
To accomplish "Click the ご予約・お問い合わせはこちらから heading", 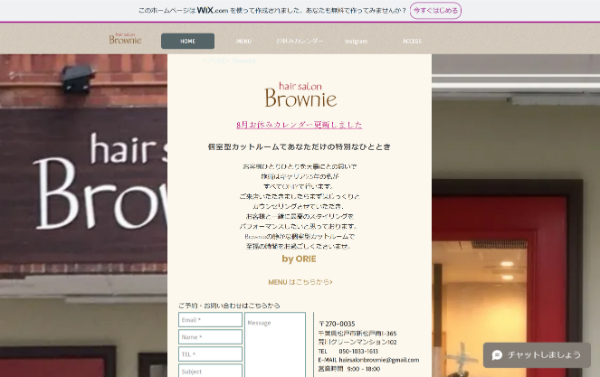I will click(x=229, y=305).
